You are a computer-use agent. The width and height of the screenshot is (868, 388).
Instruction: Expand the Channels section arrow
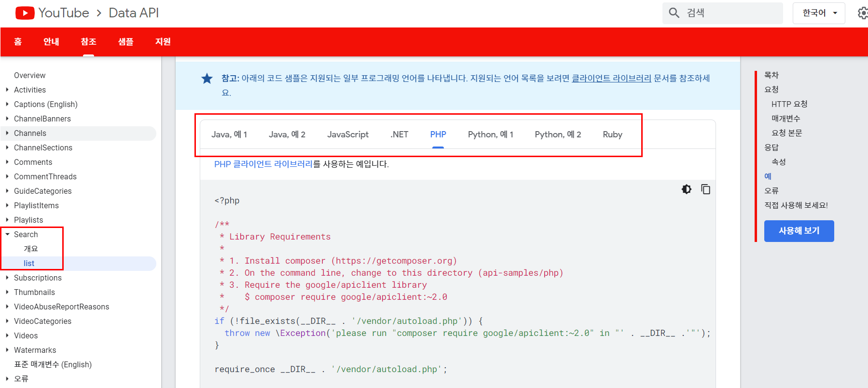click(x=7, y=133)
